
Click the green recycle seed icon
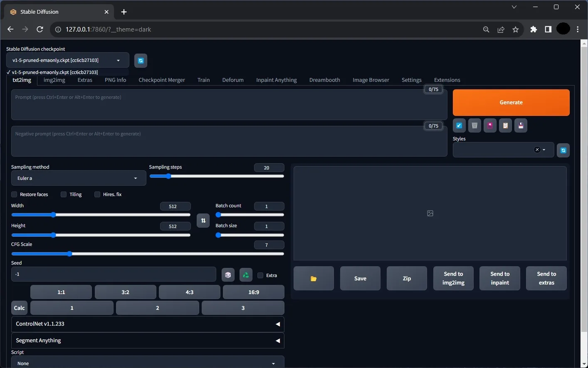point(246,275)
